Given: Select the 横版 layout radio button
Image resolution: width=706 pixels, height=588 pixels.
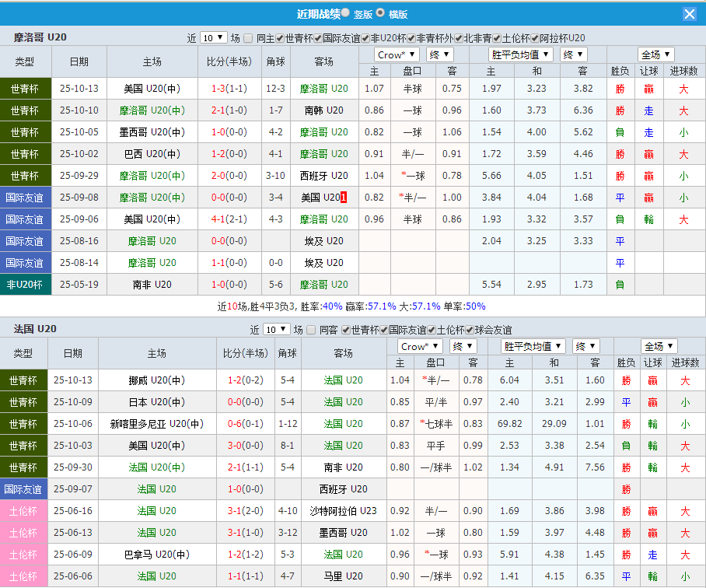Looking at the screenshot, I should click(379, 13).
